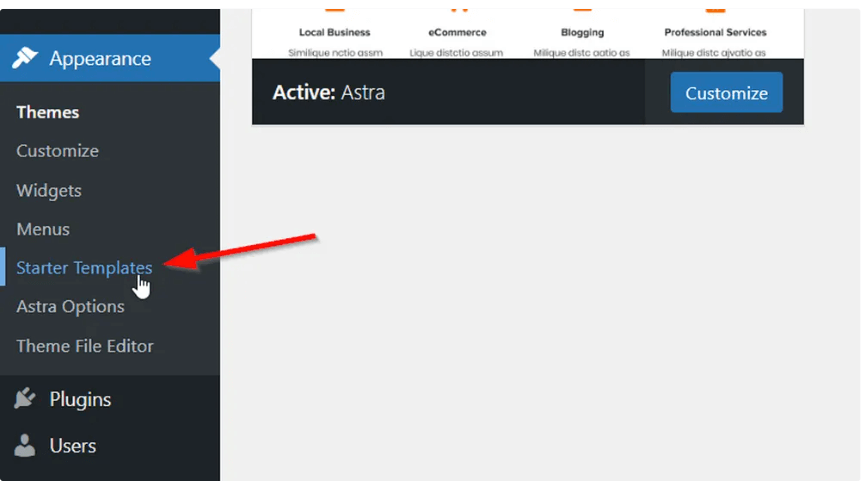This screenshot has height=481, width=866.
Task: Open the Users menu label
Action: point(72,446)
